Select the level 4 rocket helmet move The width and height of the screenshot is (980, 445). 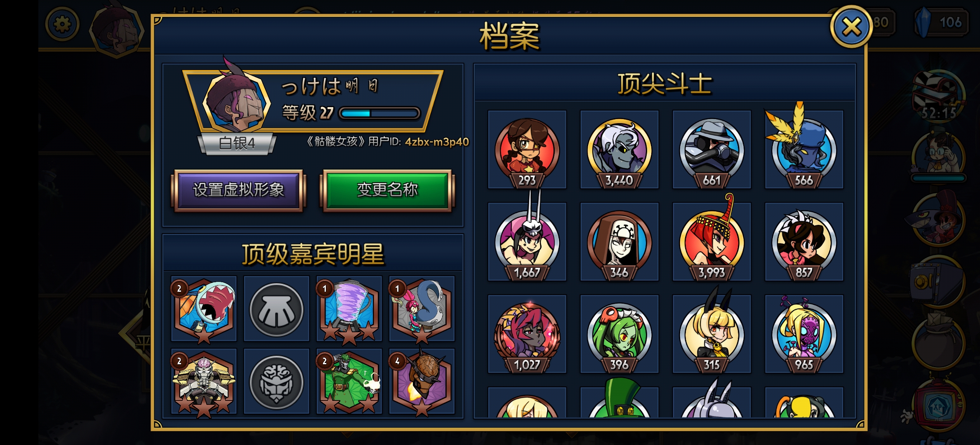pyautogui.click(x=422, y=381)
